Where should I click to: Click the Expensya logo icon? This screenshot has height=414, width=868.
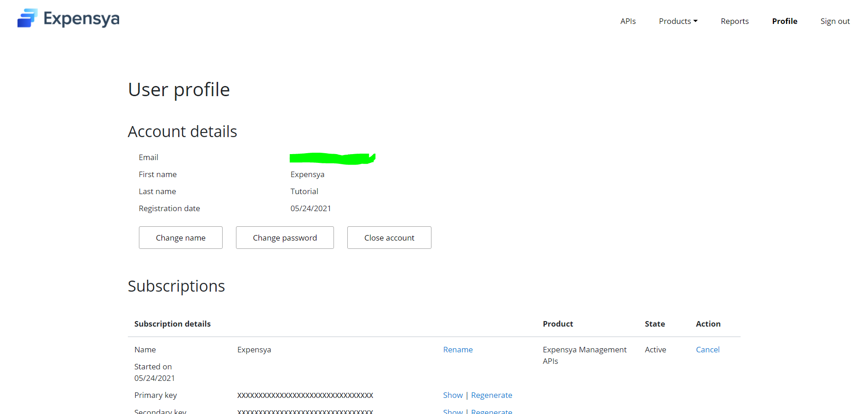point(28,18)
